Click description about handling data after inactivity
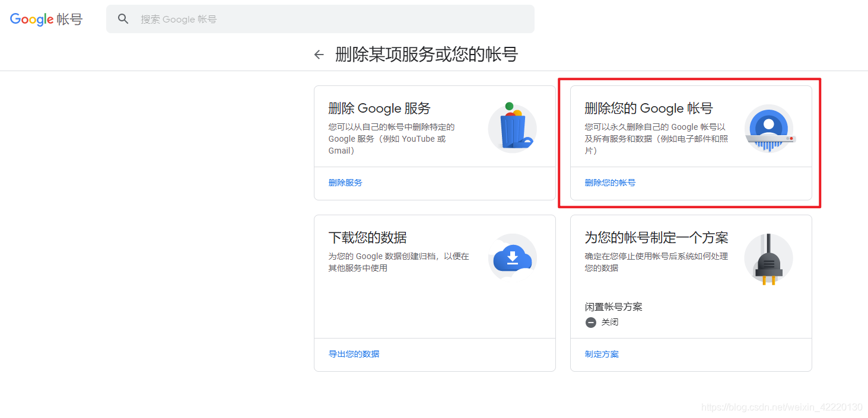Viewport: 868px width, 418px height. coord(656,262)
